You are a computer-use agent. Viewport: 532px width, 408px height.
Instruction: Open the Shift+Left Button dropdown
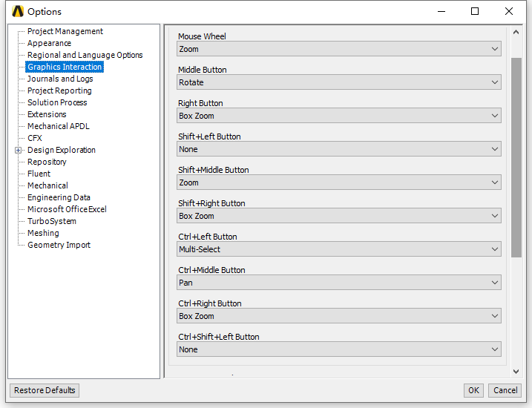pyautogui.click(x=338, y=149)
